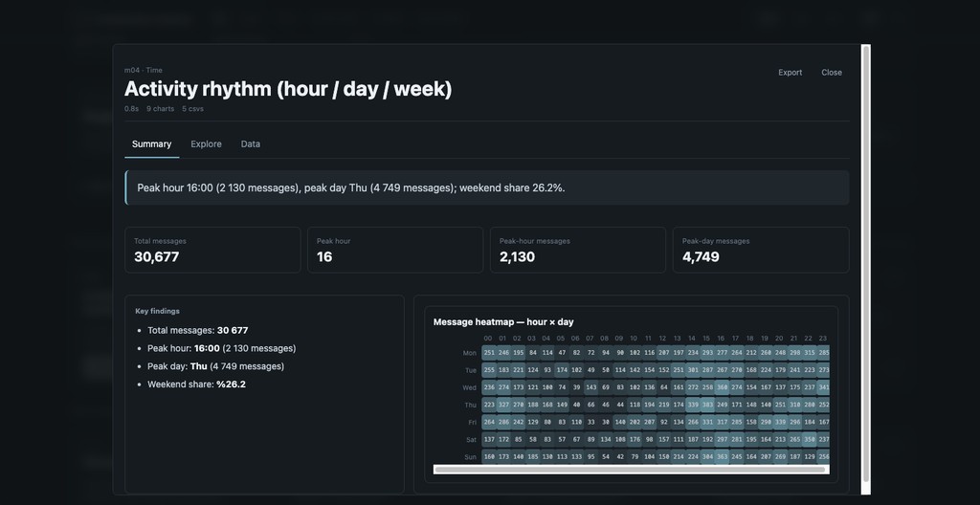The height and width of the screenshot is (505, 980).
Task: Switch to the Summary tab
Action: (151, 144)
